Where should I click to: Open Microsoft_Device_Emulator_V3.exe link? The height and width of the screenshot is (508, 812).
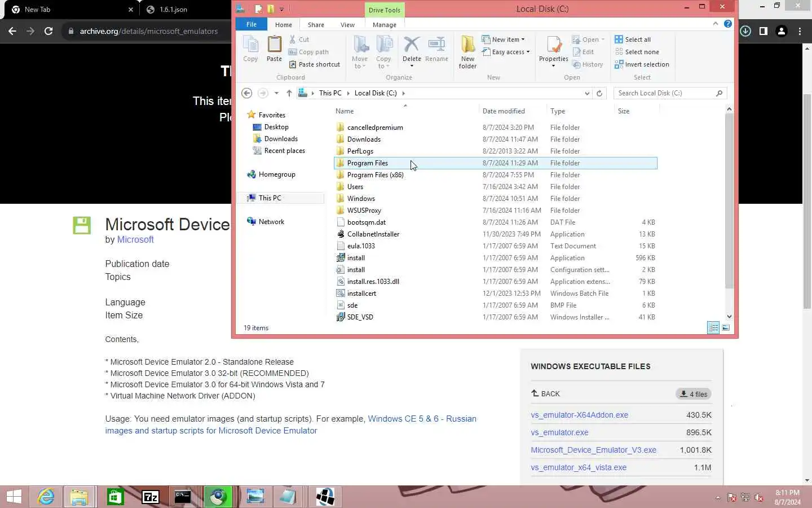point(593,450)
